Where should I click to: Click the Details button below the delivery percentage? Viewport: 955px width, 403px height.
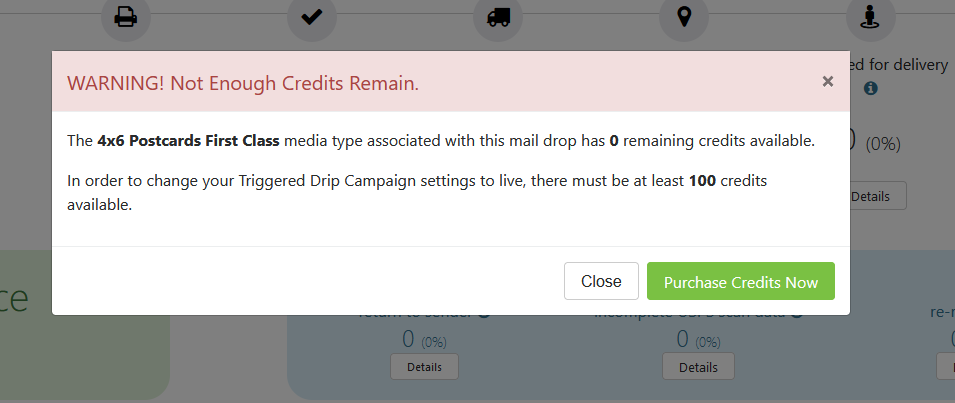[x=878, y=196]
